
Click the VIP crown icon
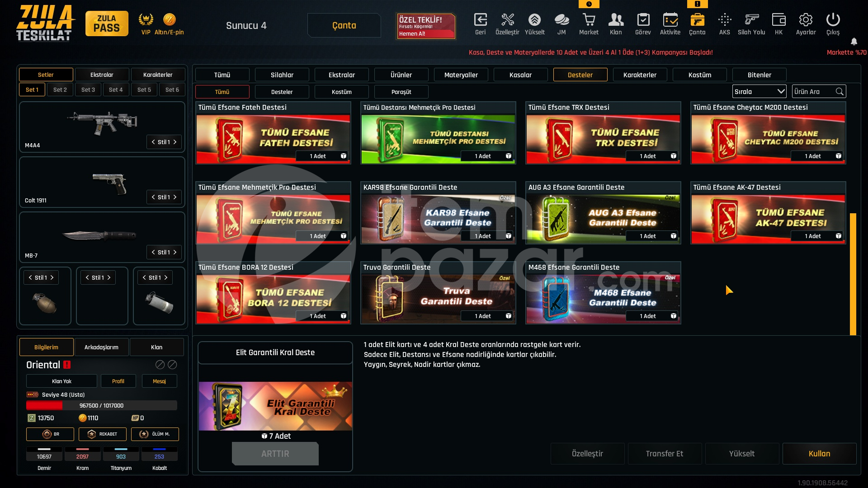click(x=146, y=19)
